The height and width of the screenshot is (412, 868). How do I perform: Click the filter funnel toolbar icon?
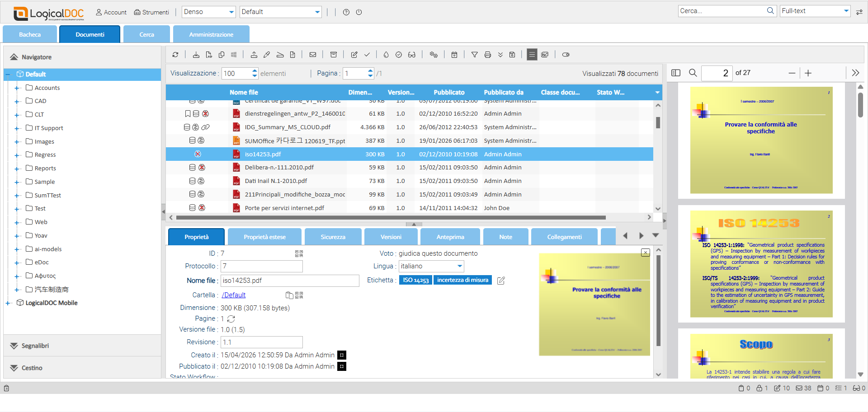coord(475,55)
